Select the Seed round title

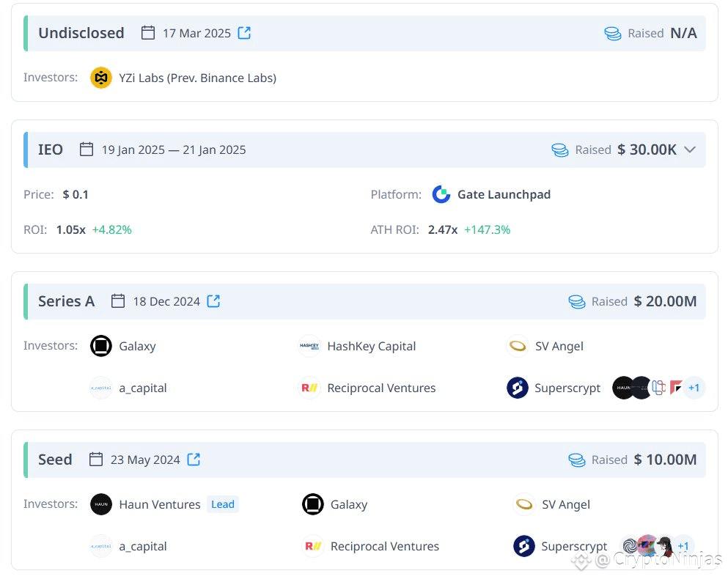click(55, 460)
